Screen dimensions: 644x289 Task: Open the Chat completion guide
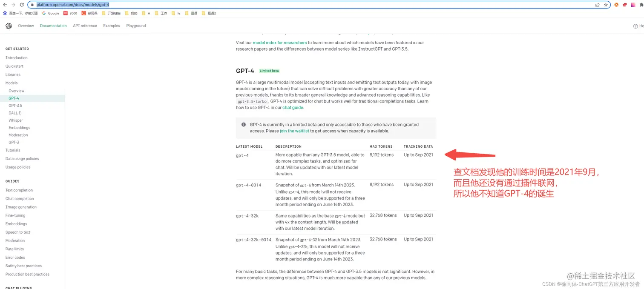click(20, 199)
